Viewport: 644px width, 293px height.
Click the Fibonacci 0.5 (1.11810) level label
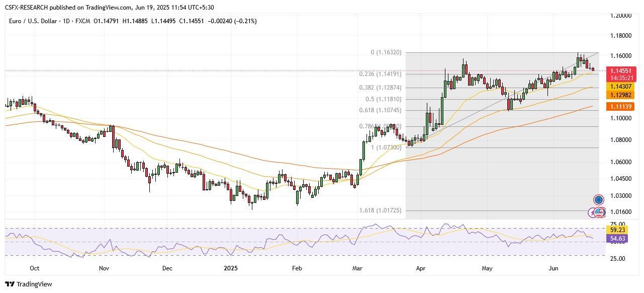(x=384, y=99)
